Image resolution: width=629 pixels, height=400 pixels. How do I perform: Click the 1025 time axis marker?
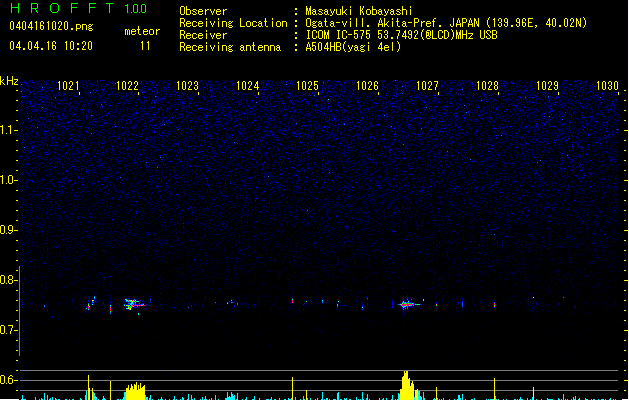point(307,86)
